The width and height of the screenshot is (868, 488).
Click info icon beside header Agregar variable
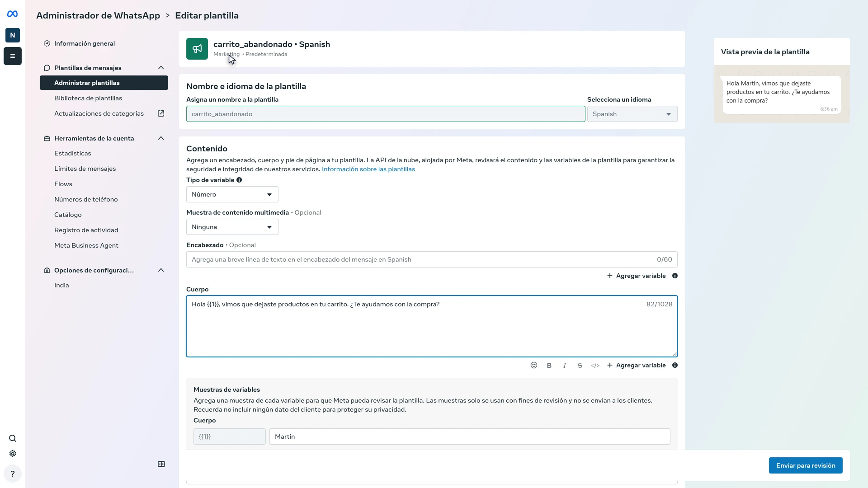(x=675, y=276)
